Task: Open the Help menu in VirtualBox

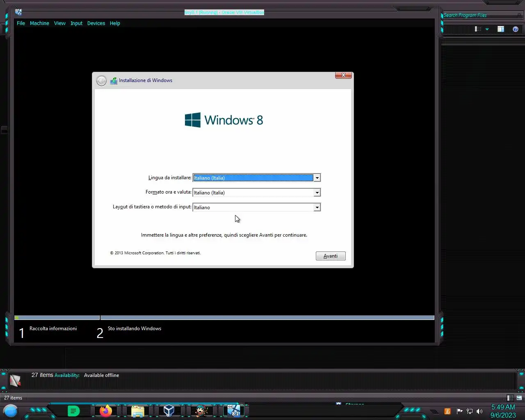Action: (115, 23)
